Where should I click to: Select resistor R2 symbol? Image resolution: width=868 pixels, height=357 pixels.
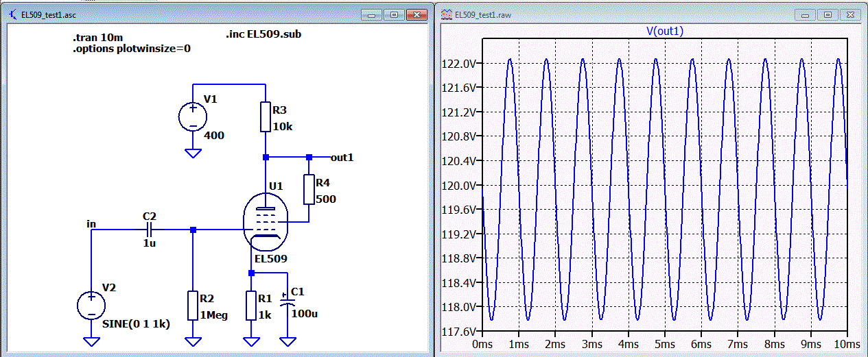pos(193,306)
